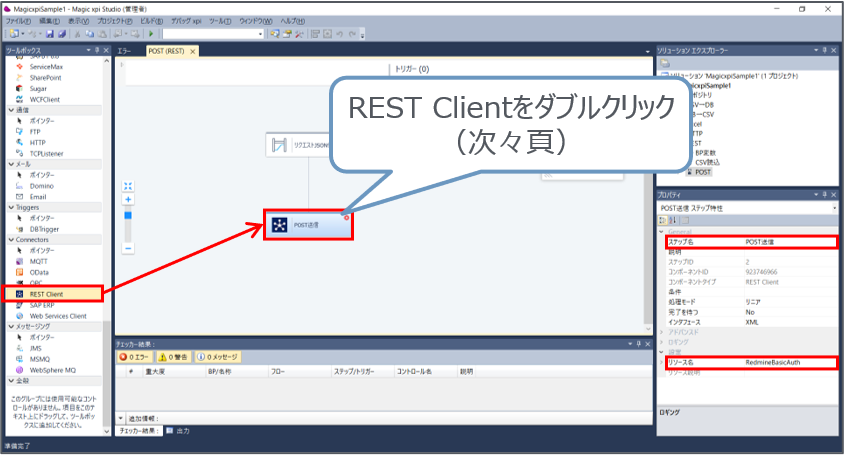Collapse the Triggers toolbox group
Screen dimensions: 844x455
[x=11, y=207]
